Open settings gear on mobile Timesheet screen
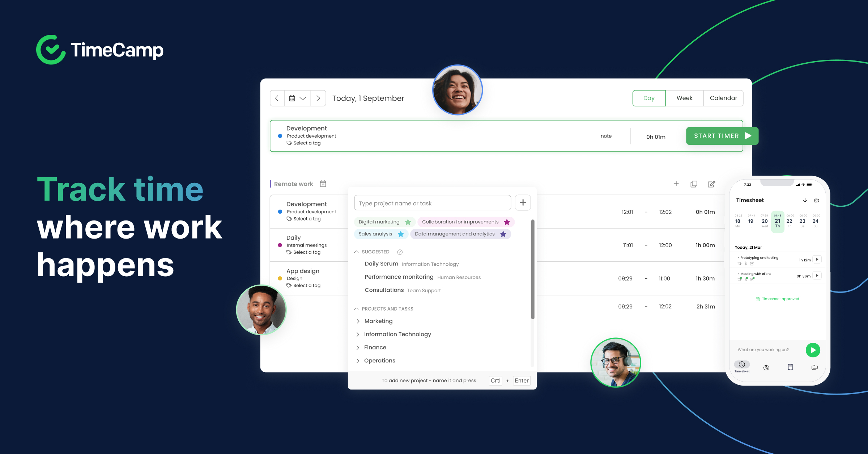Screen dimensions: 868x454 point(816,200)
